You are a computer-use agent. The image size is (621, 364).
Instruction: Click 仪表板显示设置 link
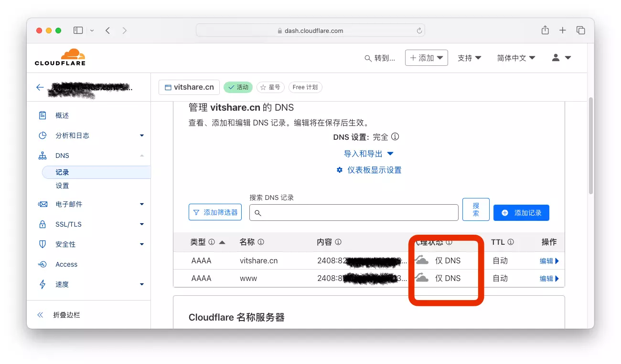click(369, 170)
